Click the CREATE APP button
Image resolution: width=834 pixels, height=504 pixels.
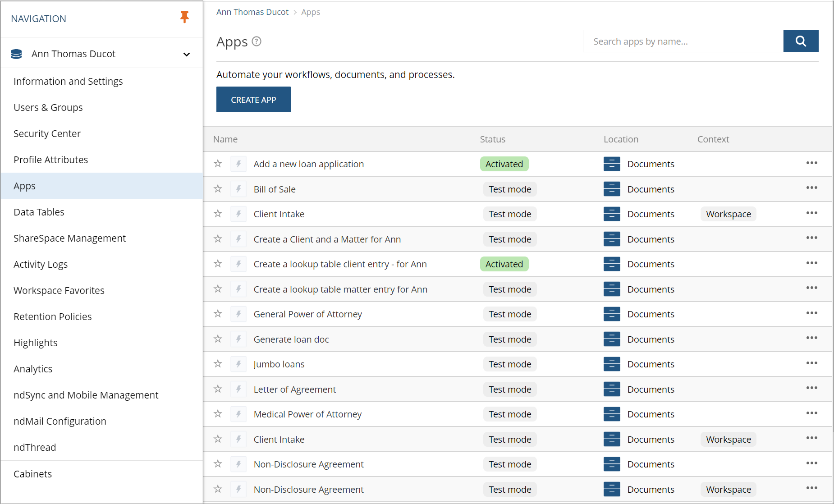tap(253, 99)
